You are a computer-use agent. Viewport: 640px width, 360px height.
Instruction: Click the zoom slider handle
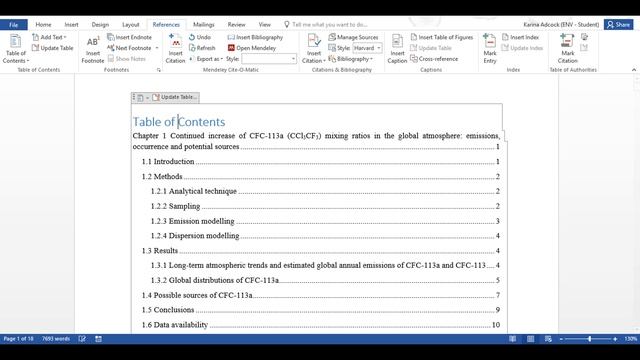pos(589,339)
